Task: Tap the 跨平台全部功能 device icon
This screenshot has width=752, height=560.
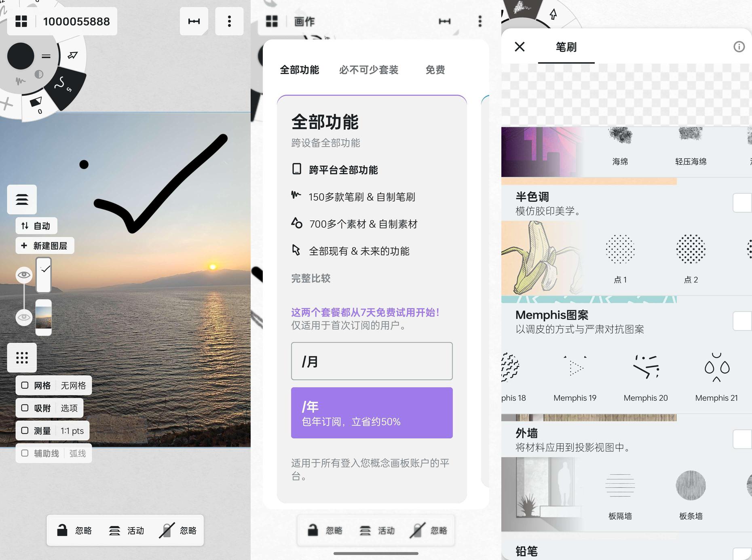Action: point(297,169)
